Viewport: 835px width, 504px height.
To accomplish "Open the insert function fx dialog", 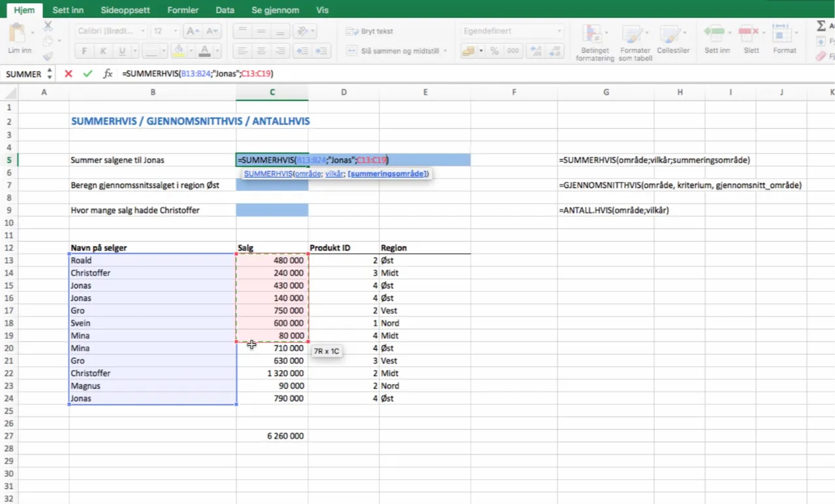I will (108, 74).
